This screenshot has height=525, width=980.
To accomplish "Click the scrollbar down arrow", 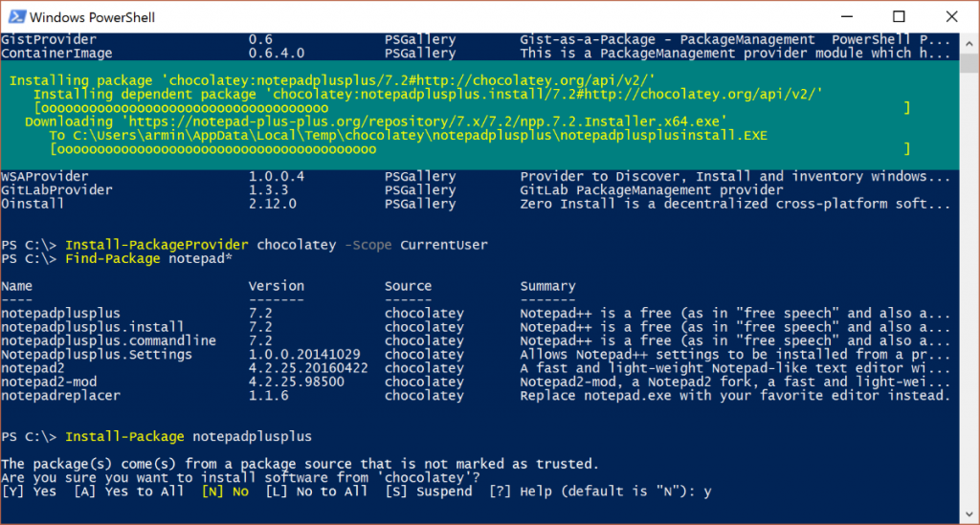I will coord(969,514).
